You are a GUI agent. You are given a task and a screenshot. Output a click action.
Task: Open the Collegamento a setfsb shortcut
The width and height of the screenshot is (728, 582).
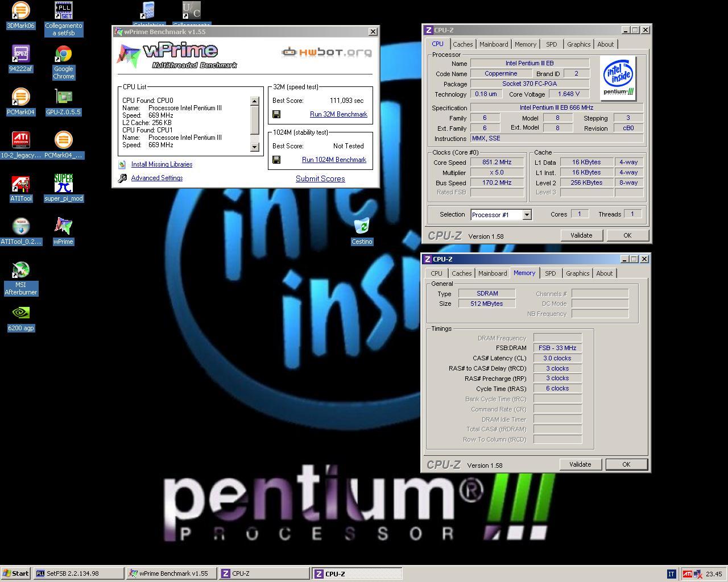click(64, 19)
